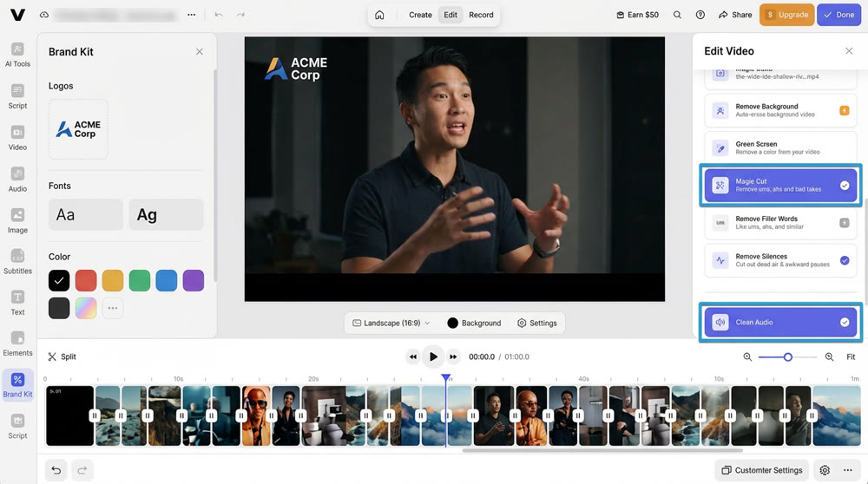
Task: Open the Elements panel
Action: point(17,343)
